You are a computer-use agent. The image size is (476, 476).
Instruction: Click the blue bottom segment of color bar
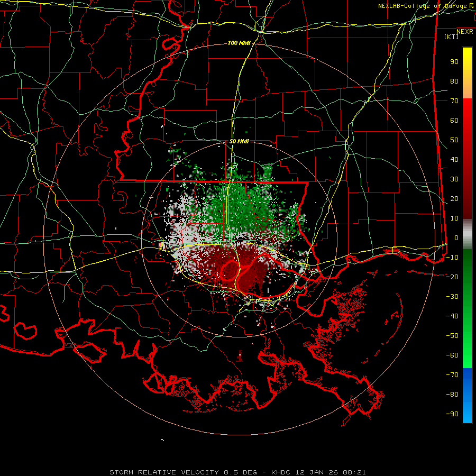pos(467,396)
